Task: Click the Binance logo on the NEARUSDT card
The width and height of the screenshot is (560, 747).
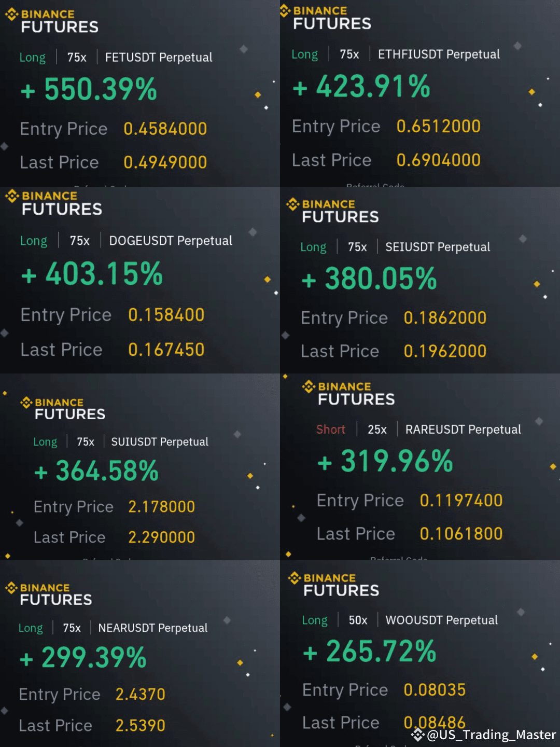Action: pos(11,588)
